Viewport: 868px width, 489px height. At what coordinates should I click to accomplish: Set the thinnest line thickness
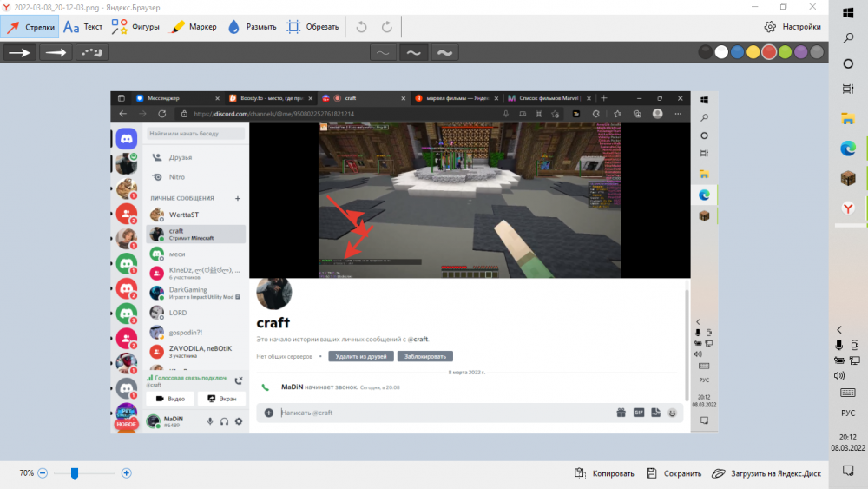click(x=383, y=53)
